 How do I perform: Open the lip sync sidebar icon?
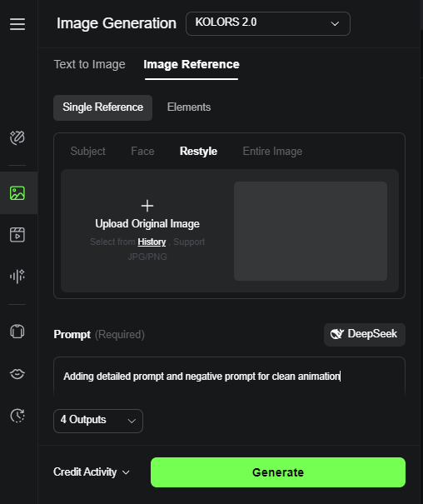coord(17,373)
